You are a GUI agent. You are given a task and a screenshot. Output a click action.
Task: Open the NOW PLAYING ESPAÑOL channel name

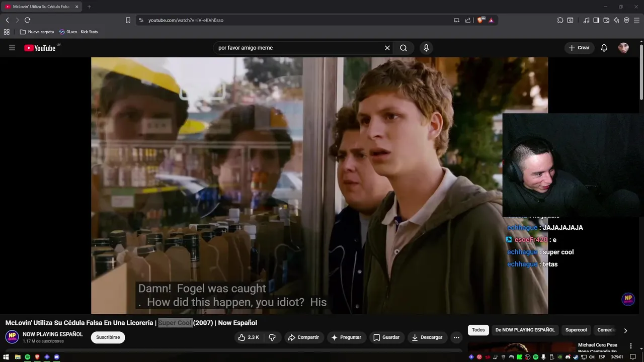[x=53, y=334]
